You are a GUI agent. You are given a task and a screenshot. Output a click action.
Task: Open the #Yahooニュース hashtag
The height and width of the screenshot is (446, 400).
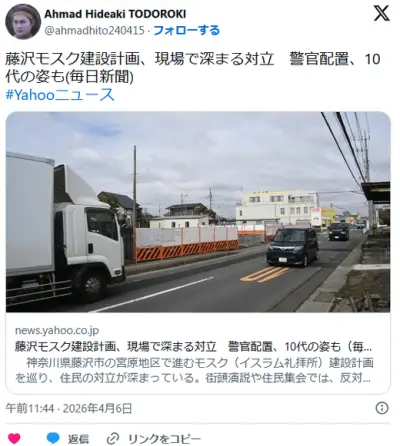point(60,95)
